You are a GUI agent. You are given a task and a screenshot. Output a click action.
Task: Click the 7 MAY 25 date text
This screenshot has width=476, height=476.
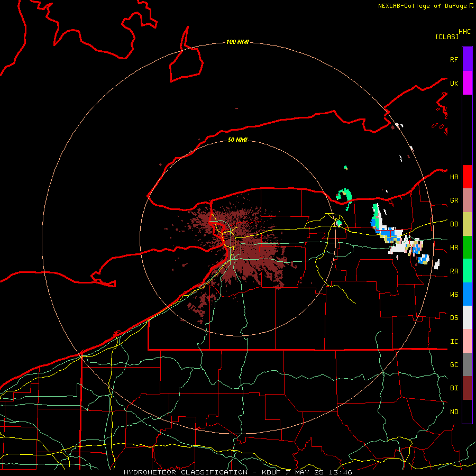point(305,472)
